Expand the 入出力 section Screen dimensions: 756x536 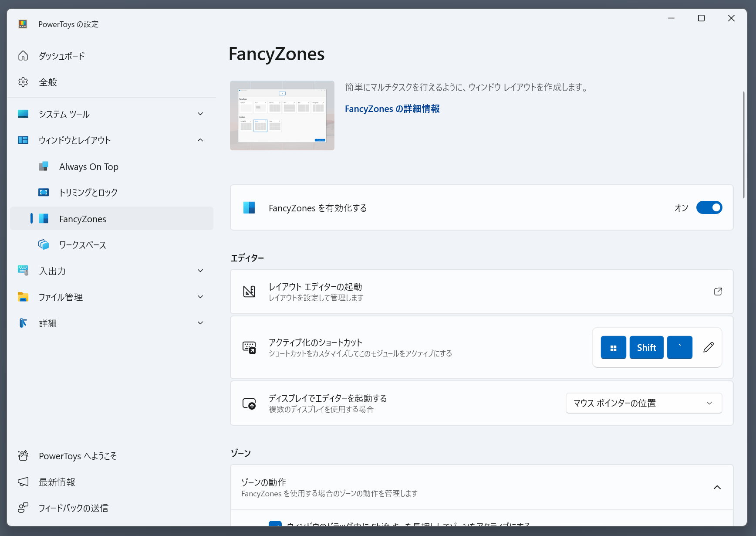click(x=200, y=271)
